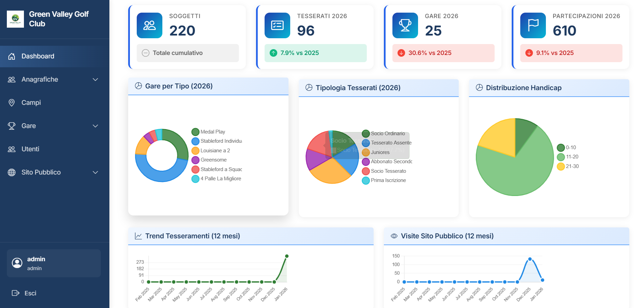Click the Tesserati 2026 checklist icon
The width and height of the screenshot is (644, 308).
pyautogui.click(x=277, y=25)
